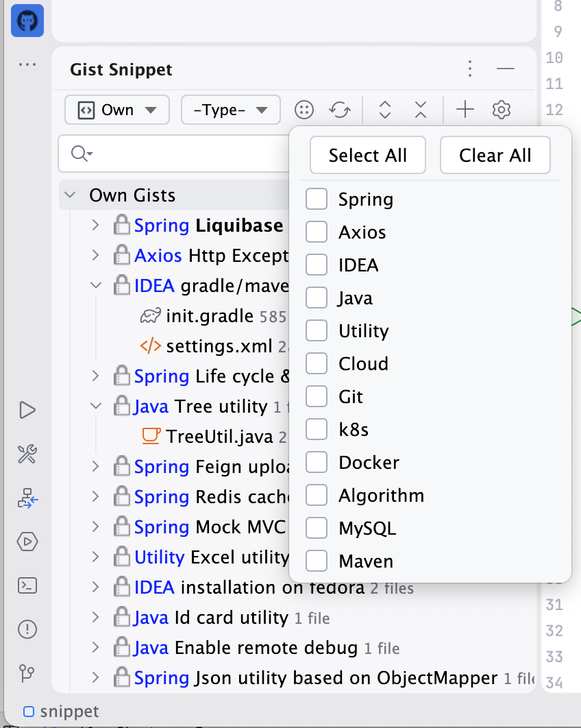Check the Spring tag checkbox
This screenshot has width=581, height=728.
pyautogui.click(x=317, y=199)
